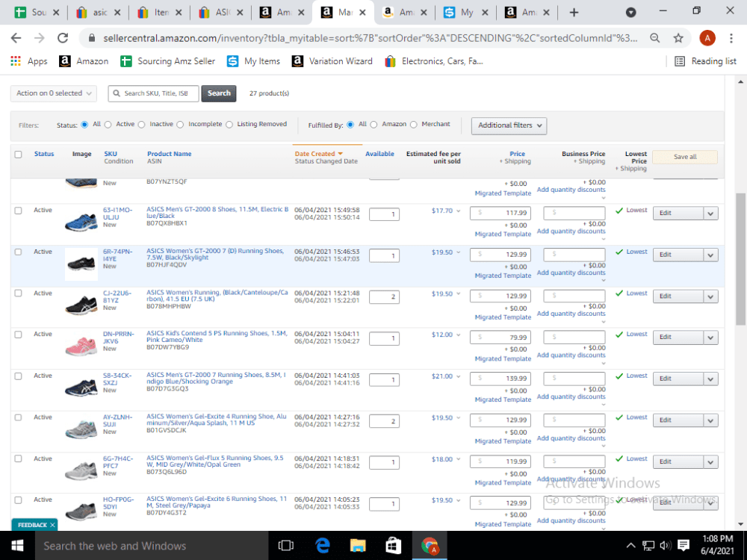The image size is (747, 560).
Task: Open the Variation Wizard bookmark
Action: click(332, 61)
